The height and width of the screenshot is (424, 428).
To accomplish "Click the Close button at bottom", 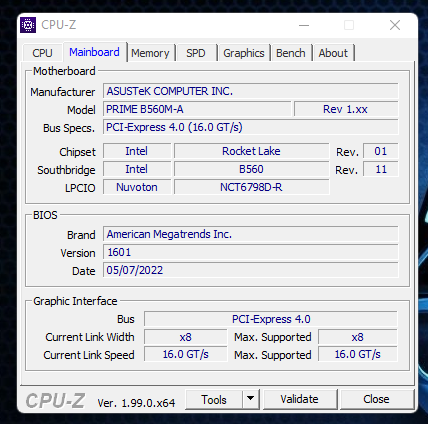I will 376,399.
